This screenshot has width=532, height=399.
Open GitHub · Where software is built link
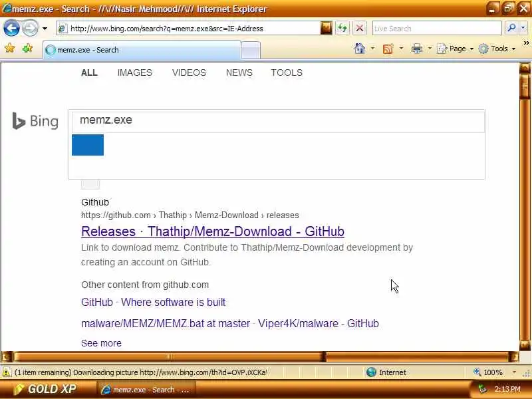coord(154,302)
